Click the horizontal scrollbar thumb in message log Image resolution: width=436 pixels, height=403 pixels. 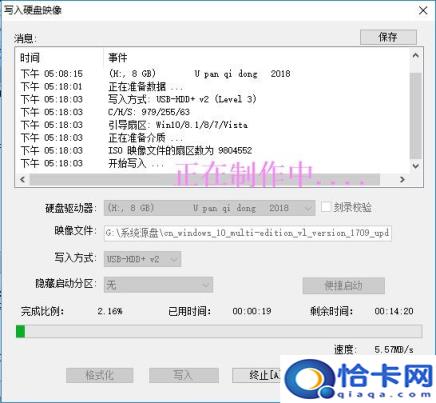tap(205, 179)
